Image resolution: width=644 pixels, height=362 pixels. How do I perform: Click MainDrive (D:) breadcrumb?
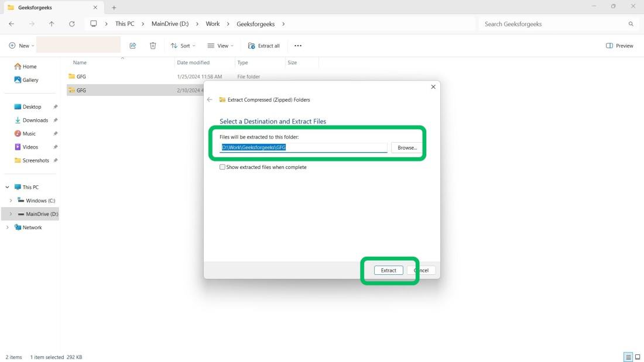170,24
